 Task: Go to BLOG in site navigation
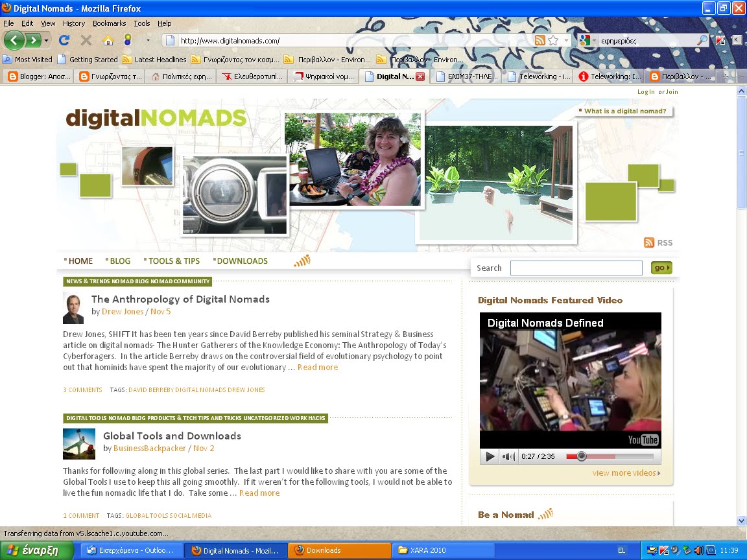click(x=120, y=261)
